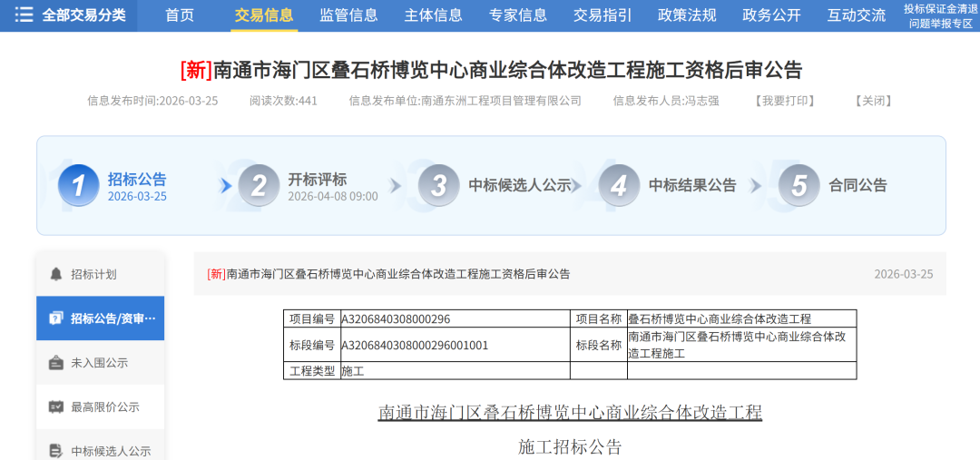Click the blue arrow after 招标公告 step
Viewport: 980px width, 460px height.
[226, 186]
